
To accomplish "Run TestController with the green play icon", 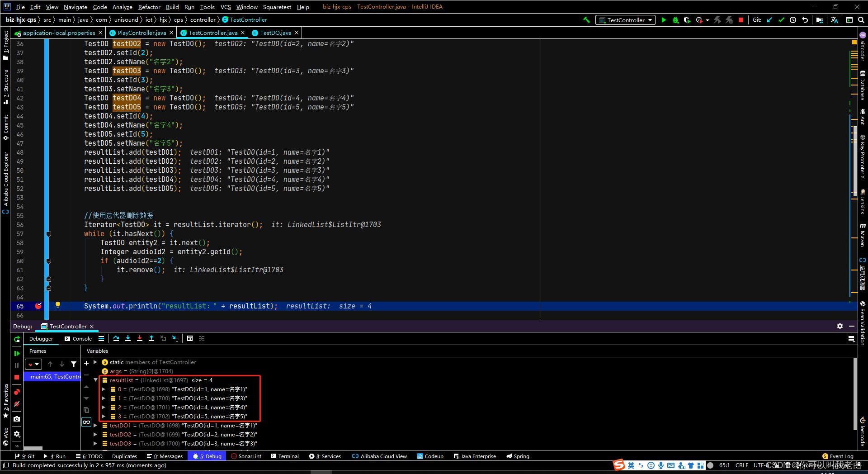I will 664,20.
